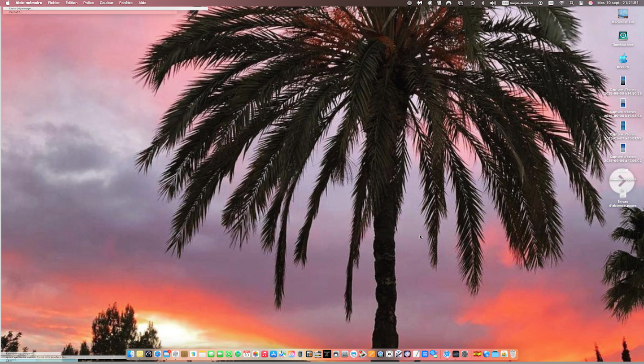This screenshot has height=364, width=644.
Task: Launch Safari from the Dock
Action: pos(158,354)
